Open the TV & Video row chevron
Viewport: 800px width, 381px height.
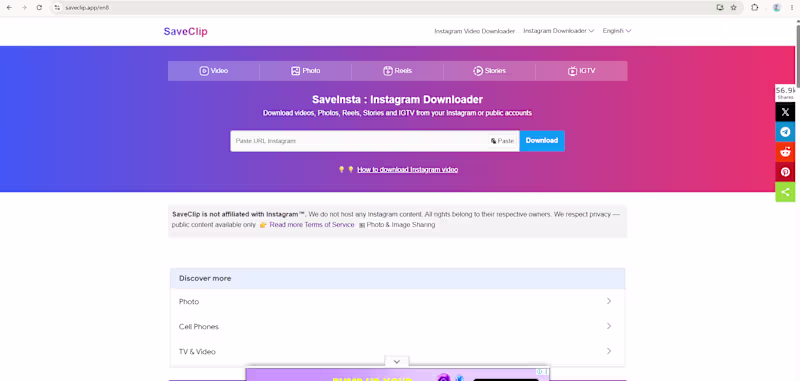coord(609,351)
